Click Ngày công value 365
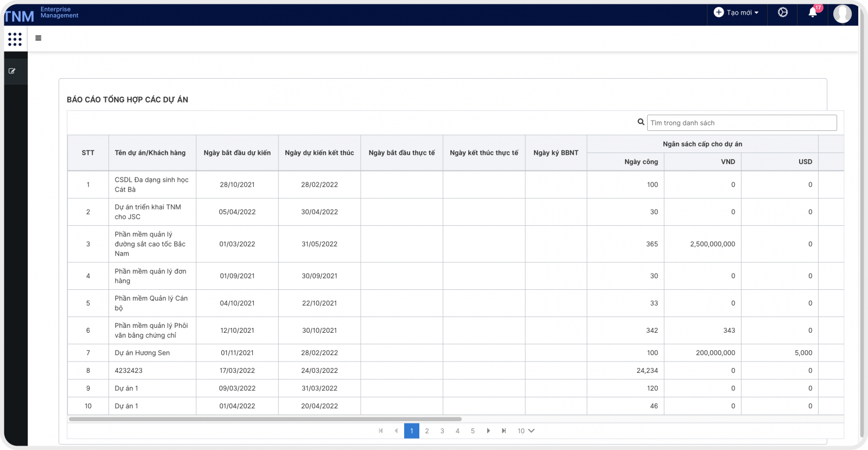The image size is (868, 450). tap(652, 244)
